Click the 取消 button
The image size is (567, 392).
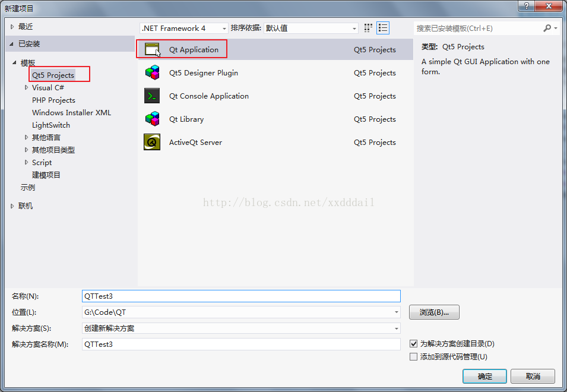point(533,377)
